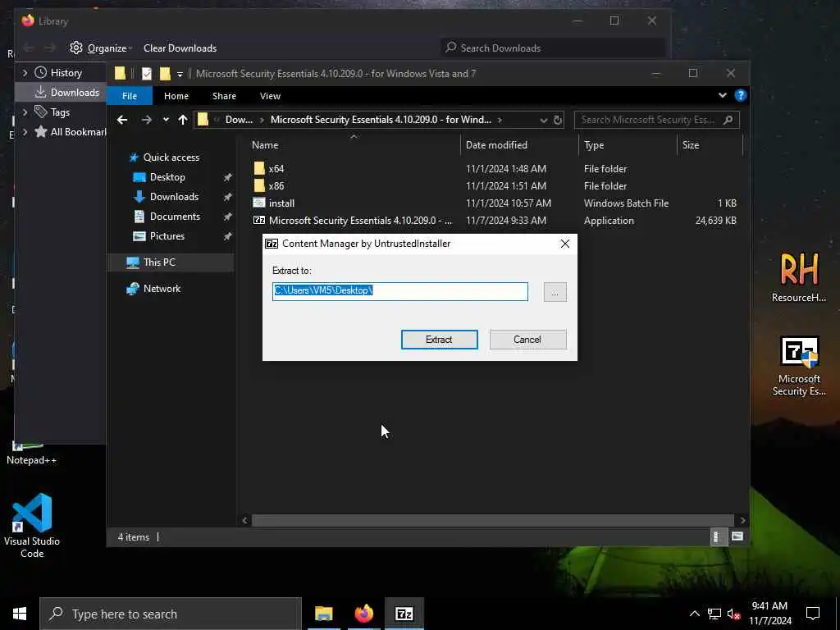This screenshot has width=840, height=630.
Task: Open Windows Start menu
Action: [20, 614]
